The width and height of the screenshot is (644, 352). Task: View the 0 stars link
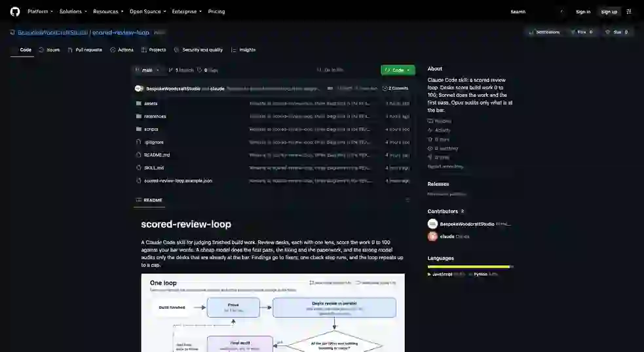(x=439, y=139)
